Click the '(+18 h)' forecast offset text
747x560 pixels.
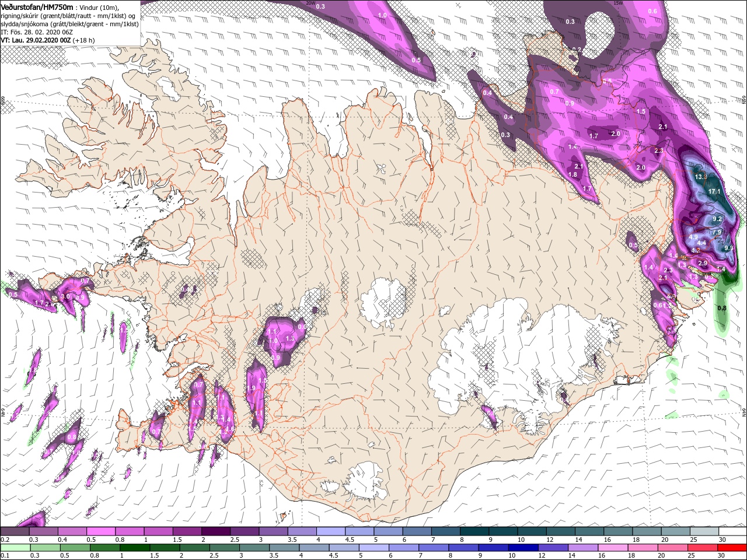pos(85,40)
